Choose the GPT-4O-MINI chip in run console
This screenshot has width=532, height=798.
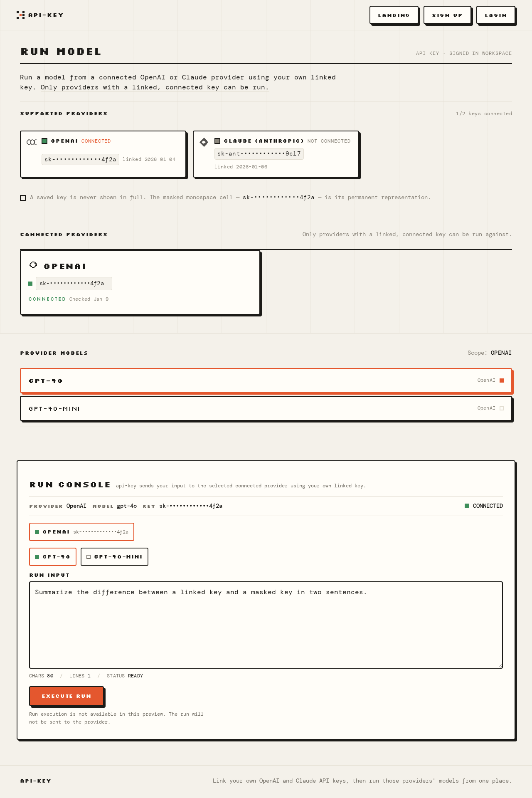click(x=114, y=557)
